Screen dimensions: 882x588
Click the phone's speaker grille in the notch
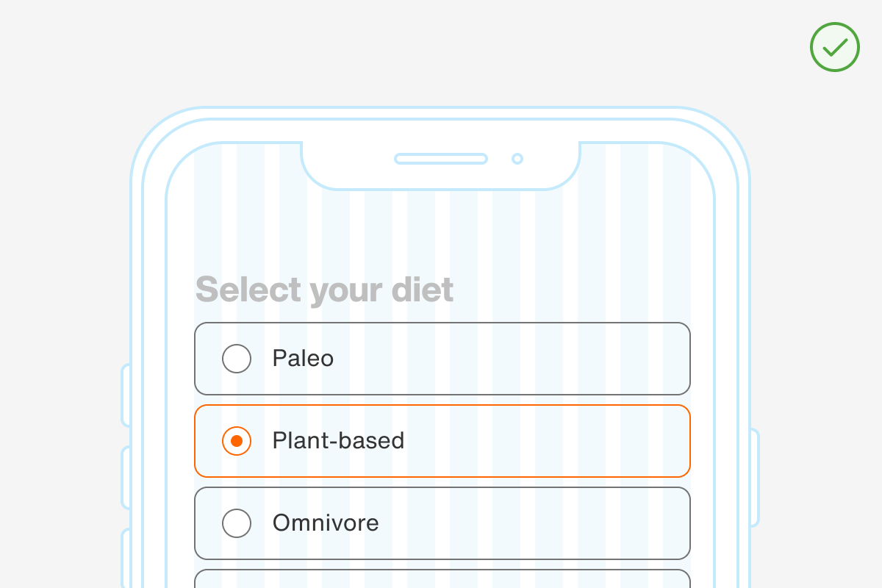point(441,159)
